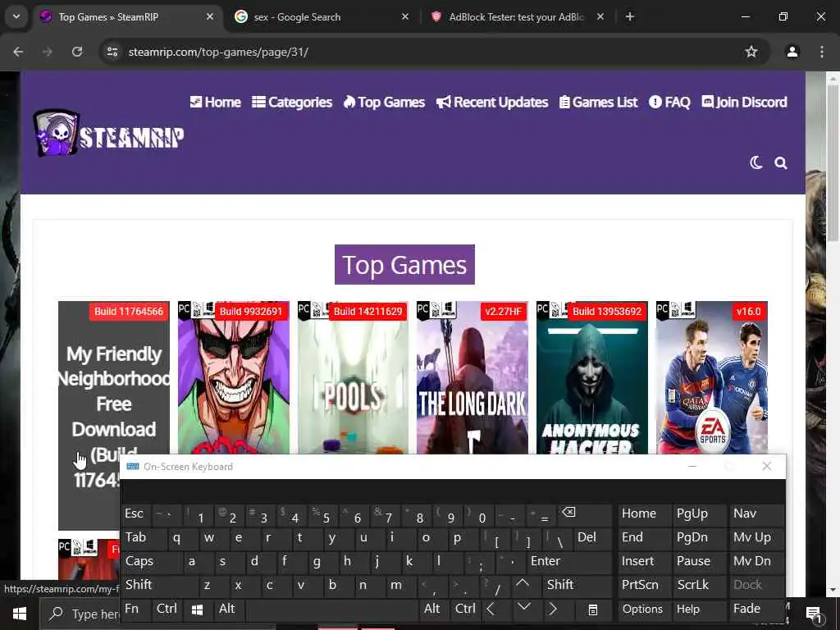Toggle the left Alt key on keyboard
Image resolution: width=840 pixels, height=630 pixels.
(x=228, y=609)
